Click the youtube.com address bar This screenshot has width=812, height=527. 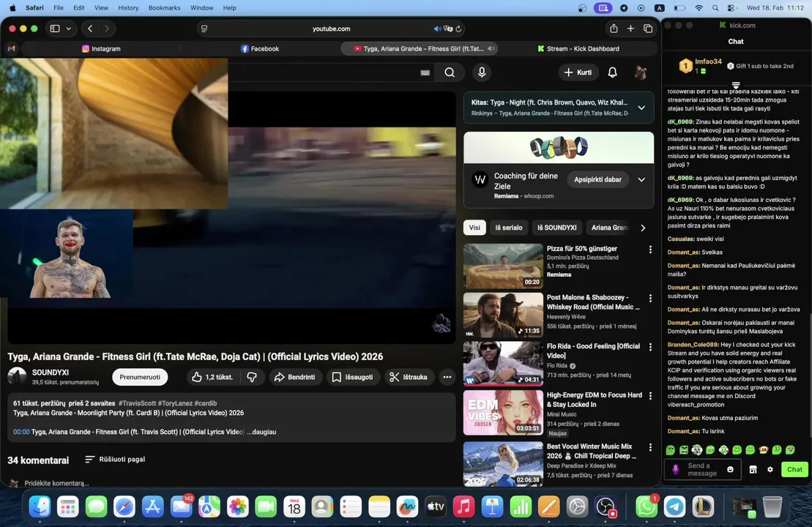[331, 29]
